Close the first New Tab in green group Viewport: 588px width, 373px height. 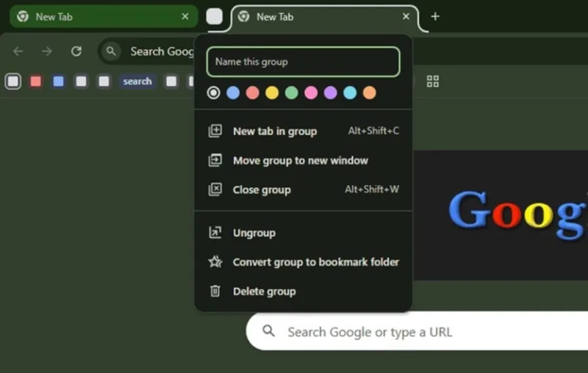(185, 16)
